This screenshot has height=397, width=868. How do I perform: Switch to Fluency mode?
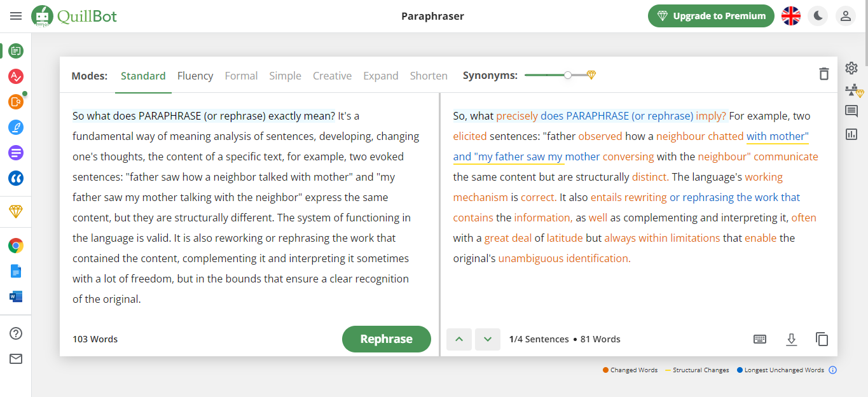[195, 76]
